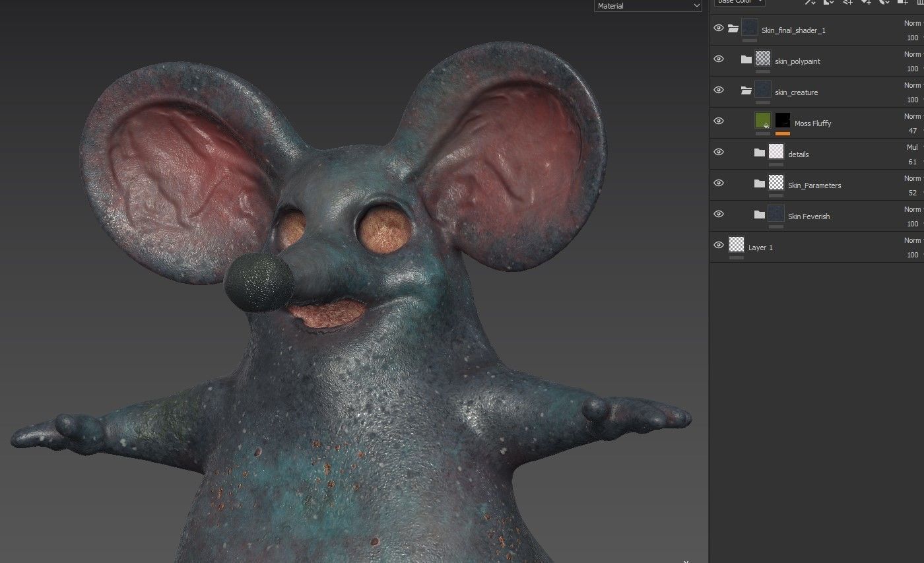Hide the skin_creature folder via eye icon
The width and height of the screenshot is (924, 563).
(x=719, y=90)
